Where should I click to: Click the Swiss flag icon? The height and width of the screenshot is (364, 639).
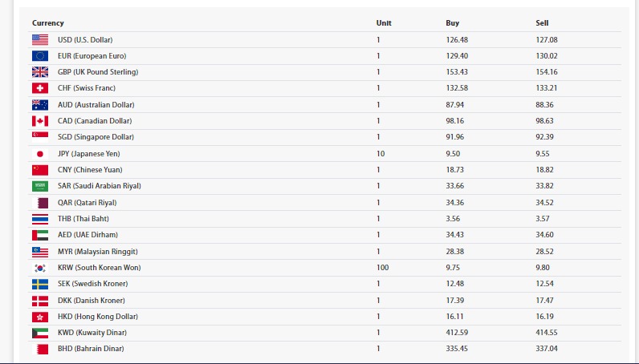40,88
